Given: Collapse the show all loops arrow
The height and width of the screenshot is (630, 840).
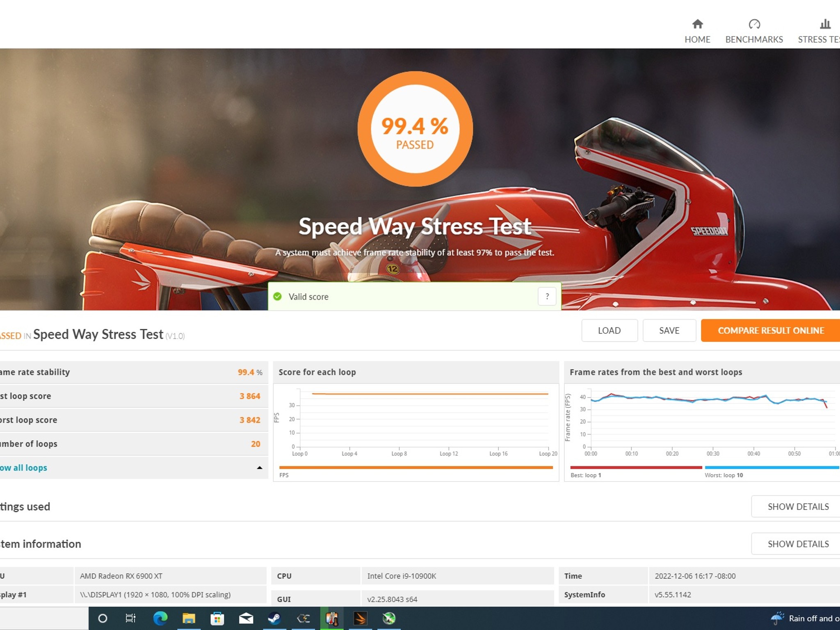Looking at the screenshot, I should [x=259, y=468].
